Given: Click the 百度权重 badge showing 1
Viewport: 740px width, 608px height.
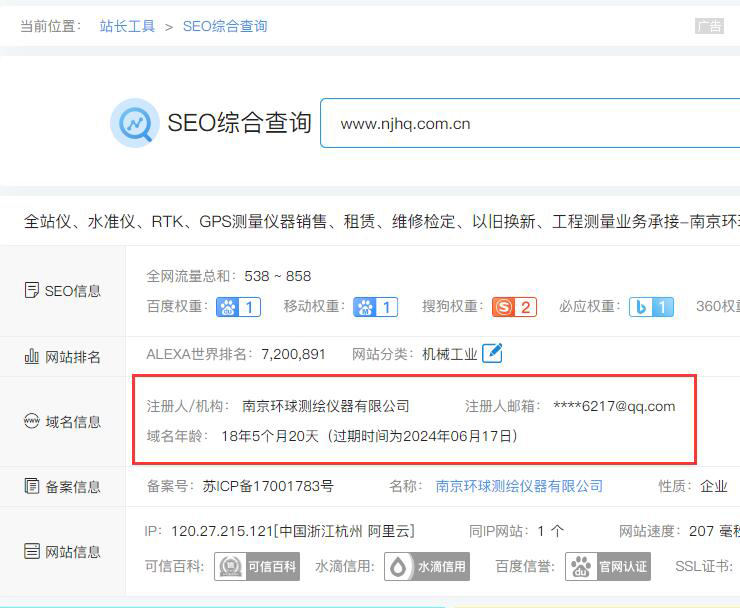Looking at the screenshot, I should point(238,307).
